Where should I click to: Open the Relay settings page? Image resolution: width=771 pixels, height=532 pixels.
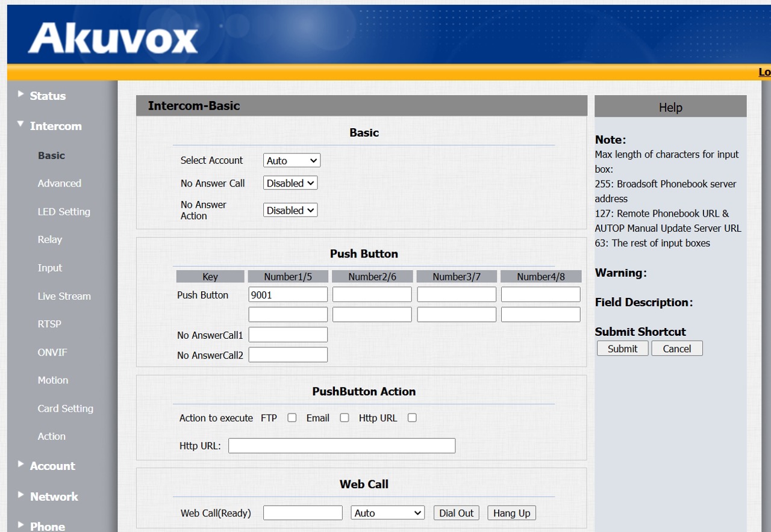50,240
